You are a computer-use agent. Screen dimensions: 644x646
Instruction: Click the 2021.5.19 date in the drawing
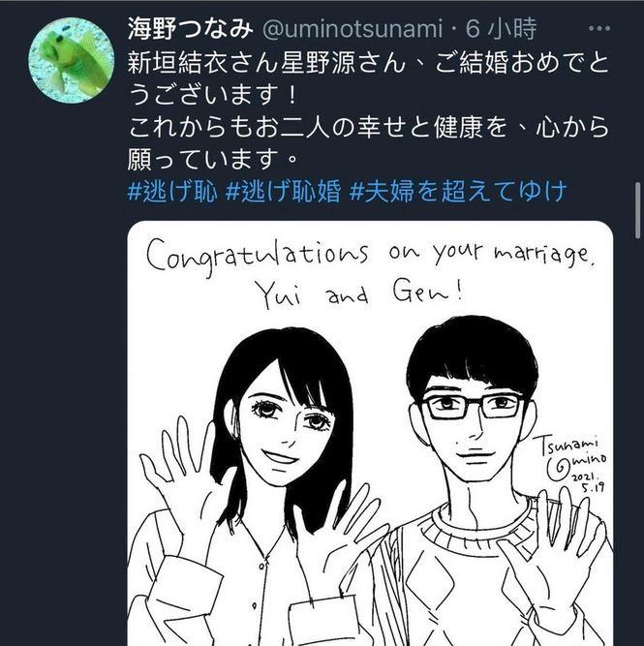coord(588,482)
